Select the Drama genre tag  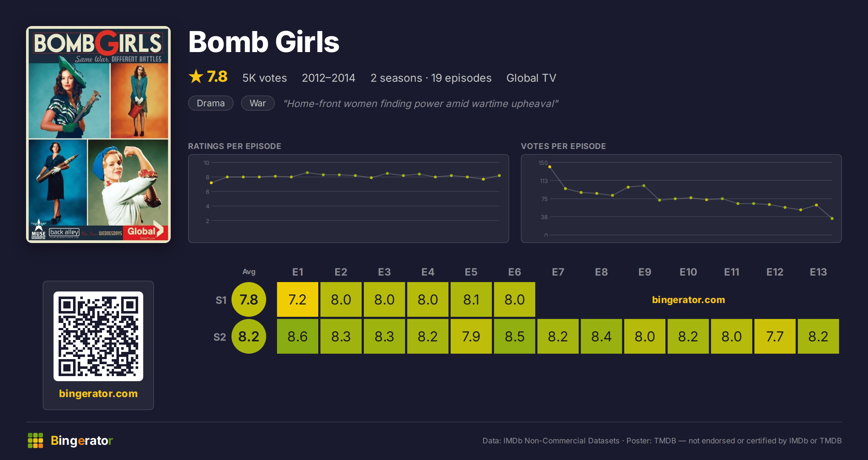211,103
